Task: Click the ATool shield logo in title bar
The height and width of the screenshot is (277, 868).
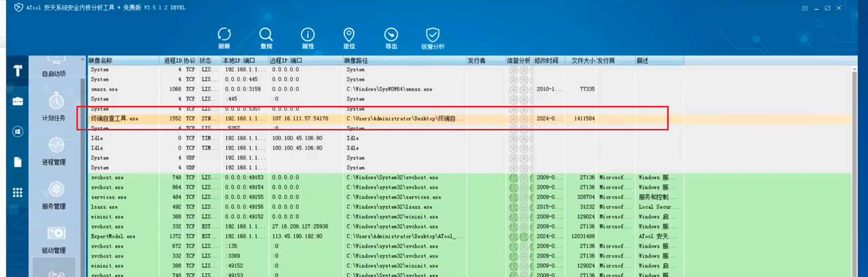Action: [19, 7]
